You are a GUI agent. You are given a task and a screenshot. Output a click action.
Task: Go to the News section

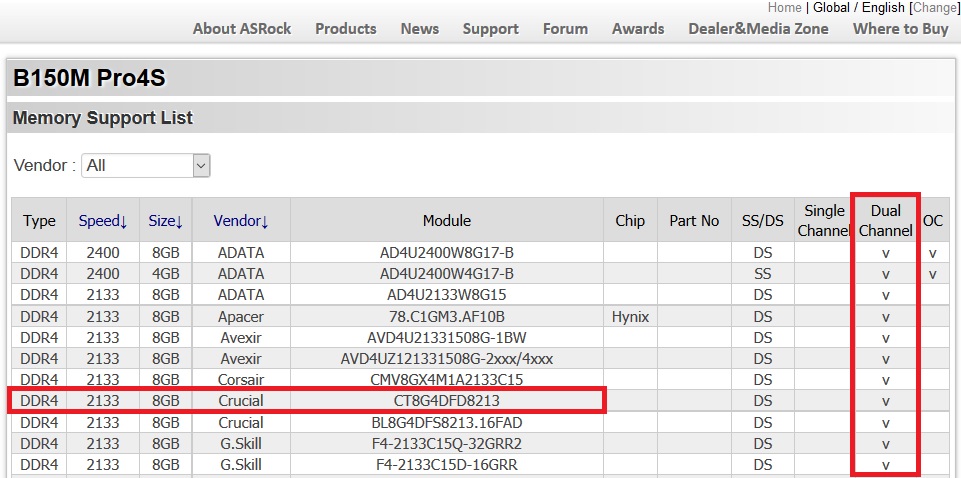click(x=420, y=29)
